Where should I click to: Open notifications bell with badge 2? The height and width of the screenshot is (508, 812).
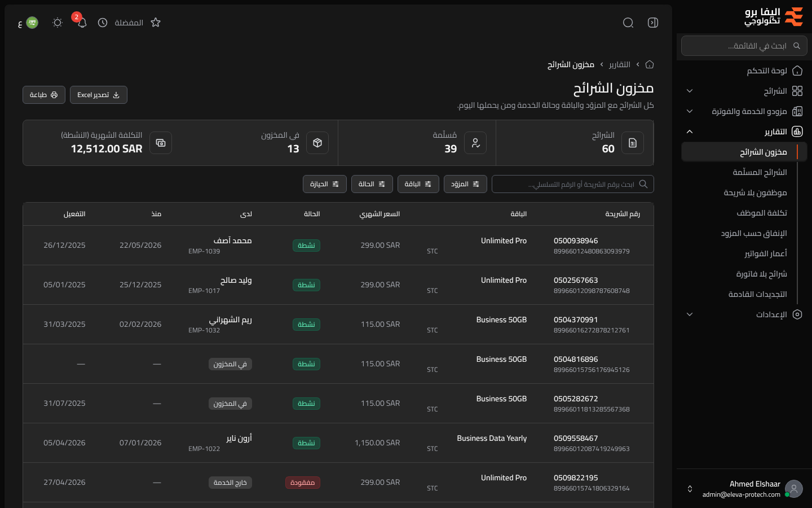[x=82, y=23]
